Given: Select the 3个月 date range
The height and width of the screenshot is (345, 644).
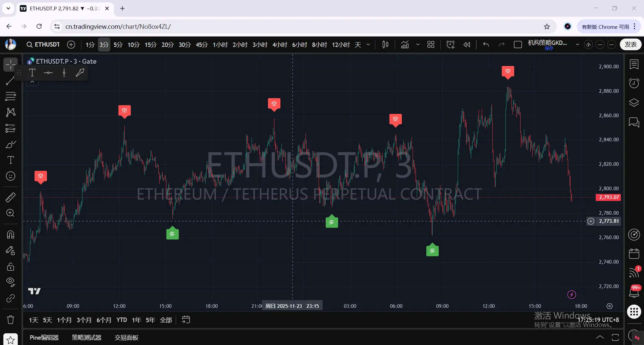Looking at the screenshot, I should click(x=84, y=320).
